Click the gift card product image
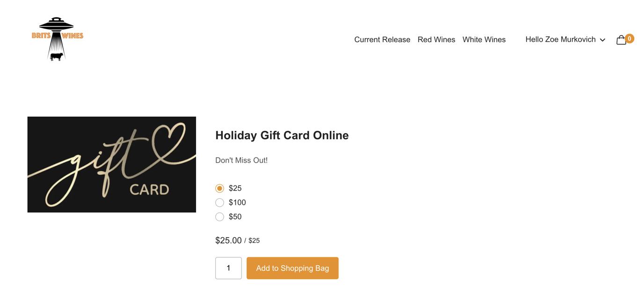This screenshot has height=292, width=644. (111, 165)
